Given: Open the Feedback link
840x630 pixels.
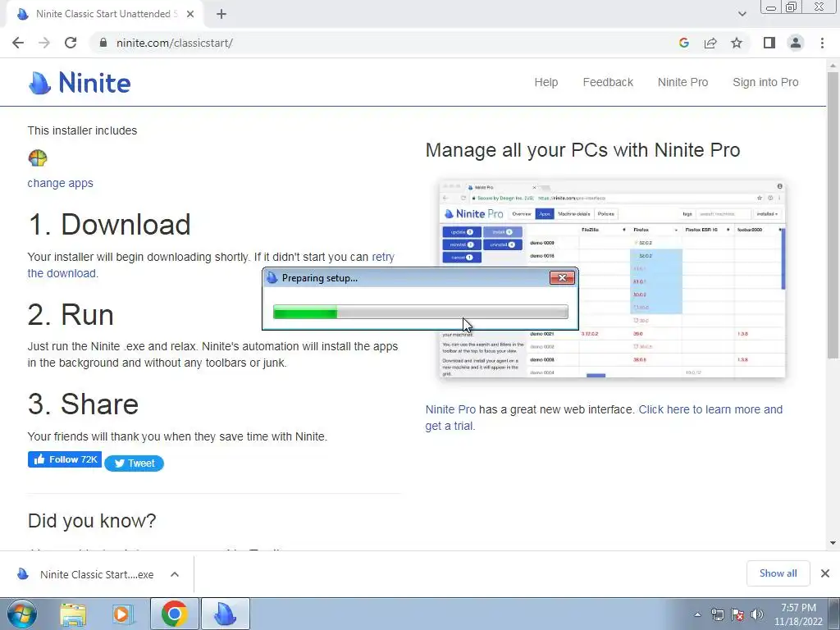Looking at the screenshot, I should coord(608,82).
